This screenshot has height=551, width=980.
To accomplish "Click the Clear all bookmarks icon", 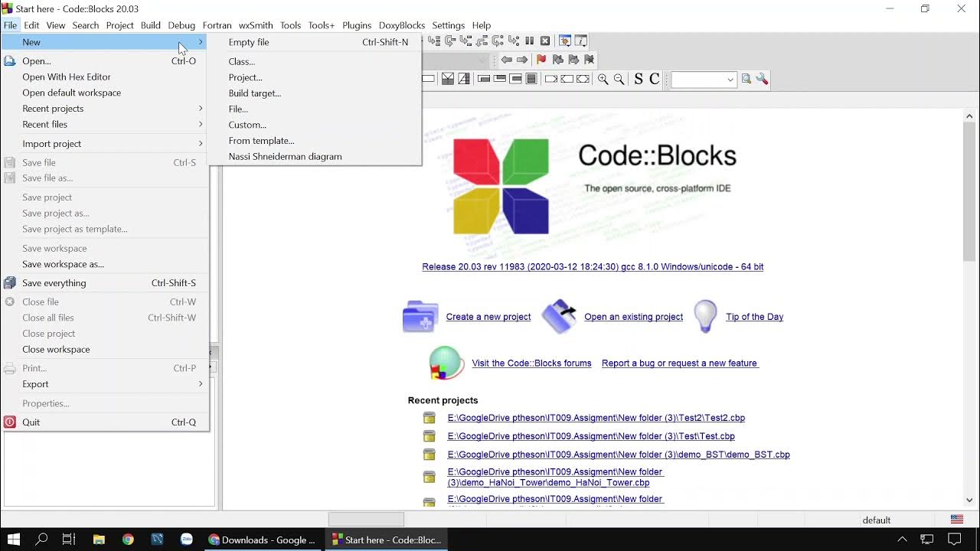I will click(x=589, y=59).
